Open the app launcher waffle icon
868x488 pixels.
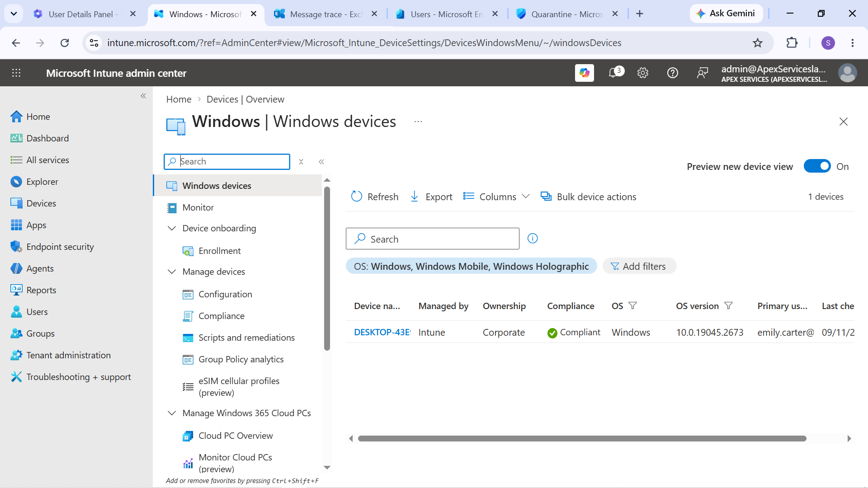pyautogui.click(x=16, y=73)
